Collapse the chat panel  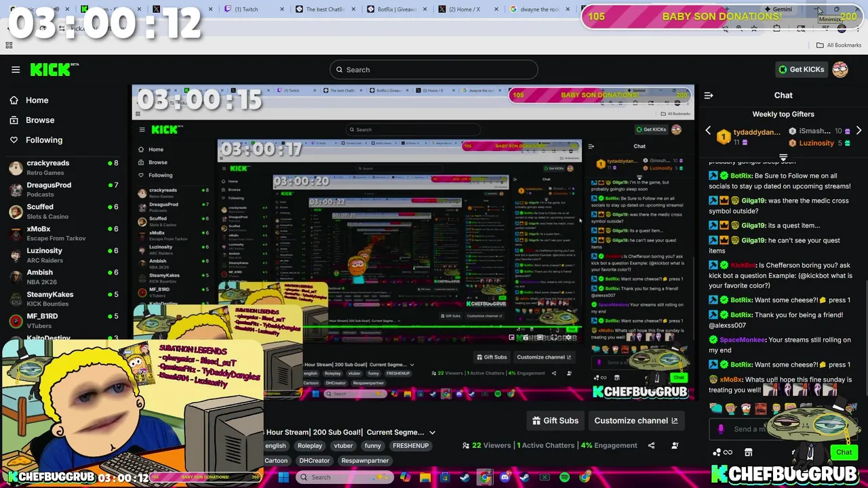pyautogui.click(x=709, y=96)
